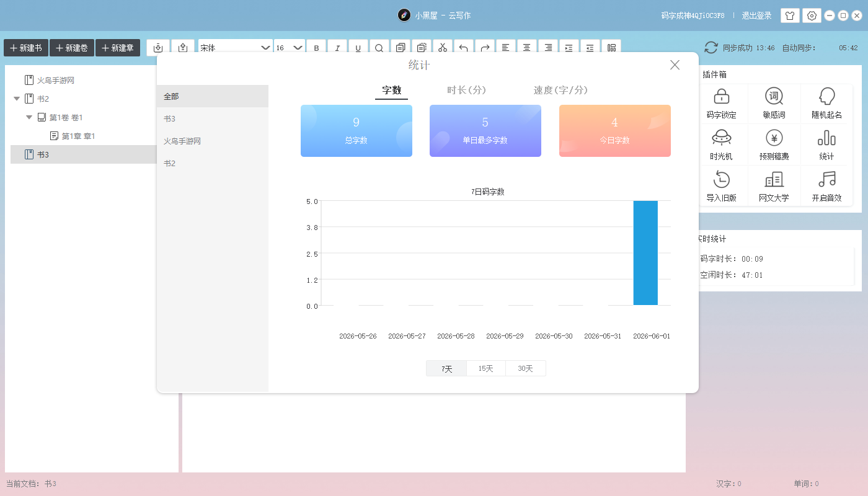Click the 今日字数 orange card
This screenshot has width=868, height=496.
[615, 131]
